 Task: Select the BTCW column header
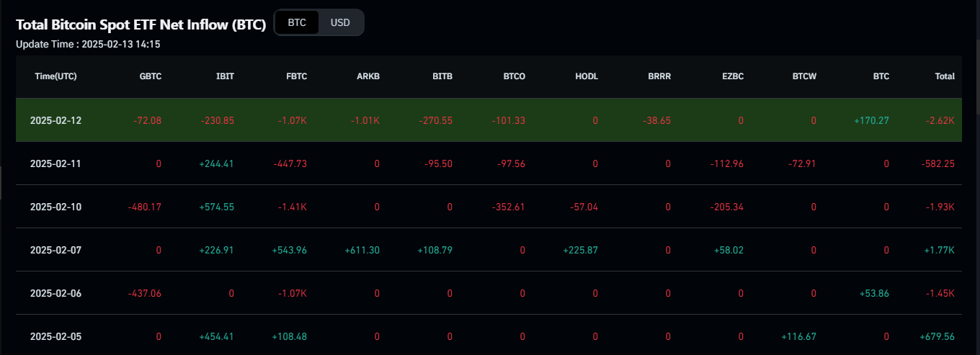click(804, 76)
